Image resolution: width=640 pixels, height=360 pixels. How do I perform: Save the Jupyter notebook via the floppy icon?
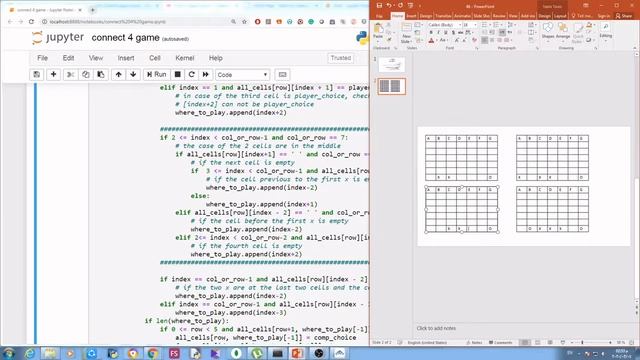click(37, 75)
